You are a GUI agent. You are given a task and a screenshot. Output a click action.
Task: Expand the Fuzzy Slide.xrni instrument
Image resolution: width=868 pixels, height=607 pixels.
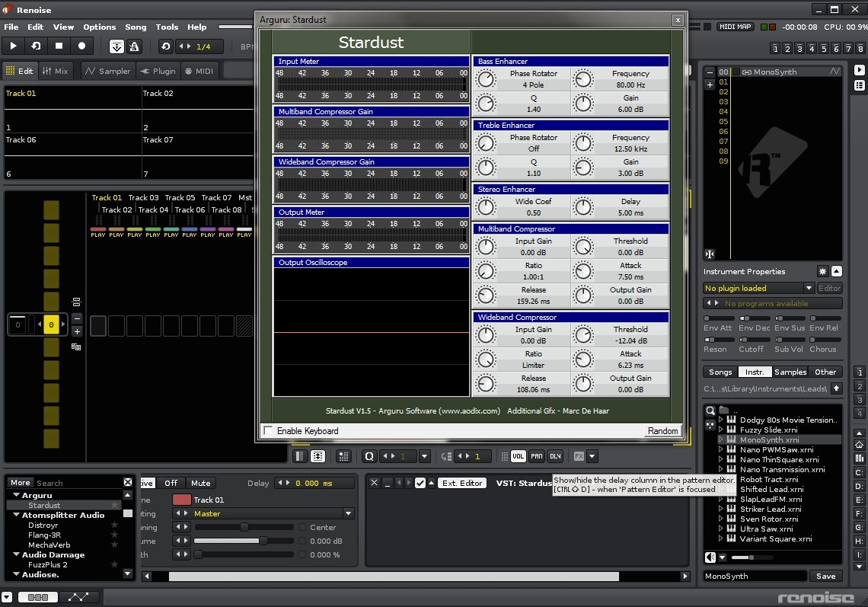point(721,430)
